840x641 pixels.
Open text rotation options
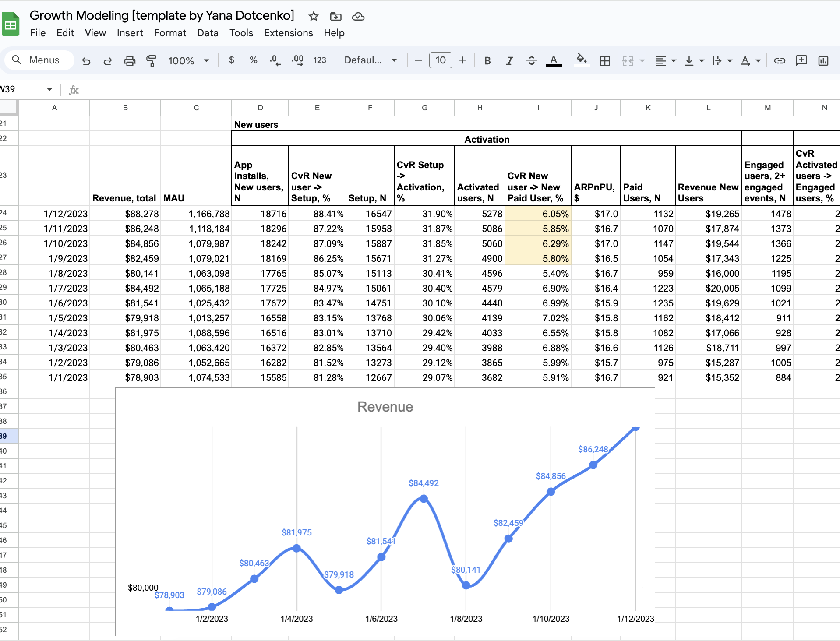click(x=750, y=61)
